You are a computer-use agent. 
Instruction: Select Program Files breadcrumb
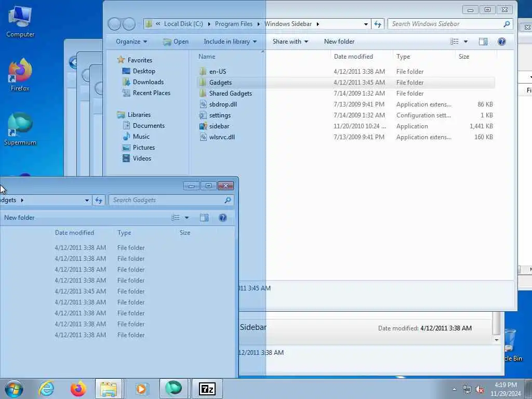point(234,24)
